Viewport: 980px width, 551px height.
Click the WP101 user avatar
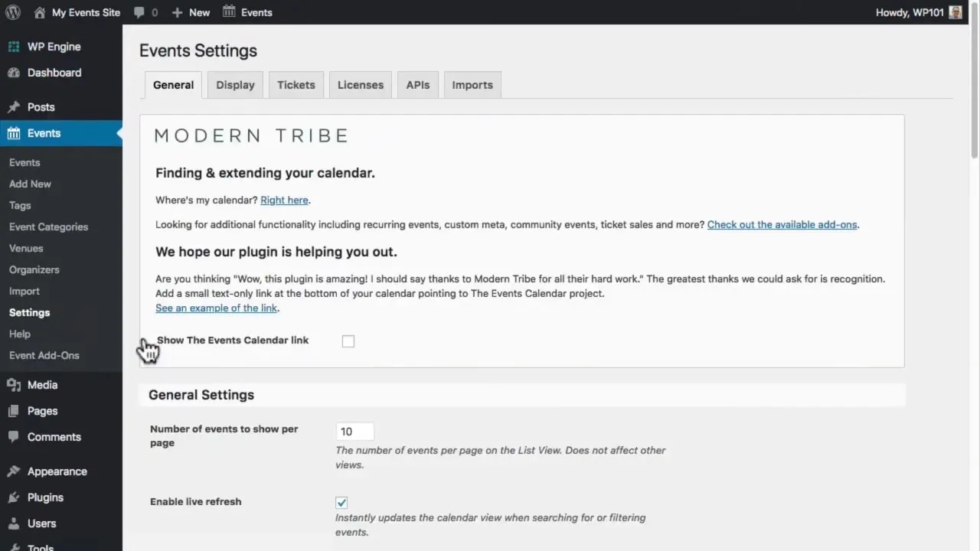[x=955, y=12]
